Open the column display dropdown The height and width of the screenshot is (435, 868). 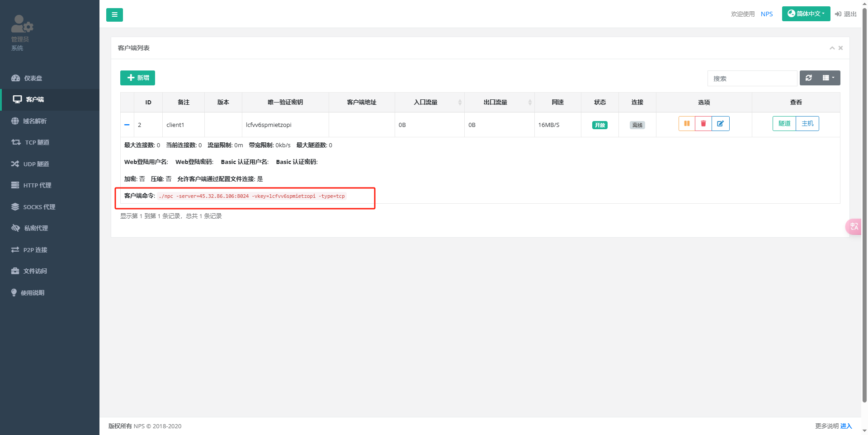click(828, 78)
